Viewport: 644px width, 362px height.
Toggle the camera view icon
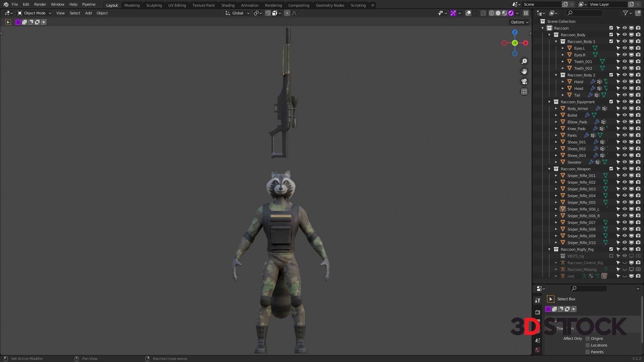coord(524,81)
